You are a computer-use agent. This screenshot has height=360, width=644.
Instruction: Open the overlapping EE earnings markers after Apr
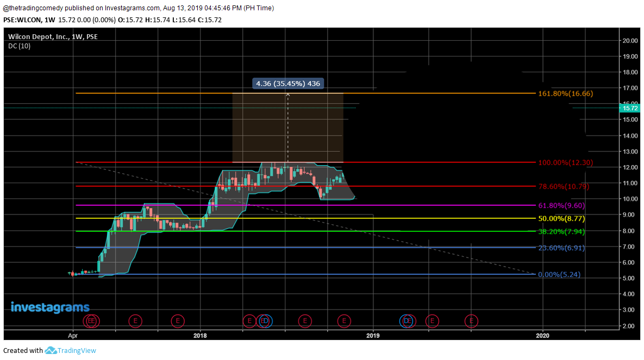tap(91, 321)
